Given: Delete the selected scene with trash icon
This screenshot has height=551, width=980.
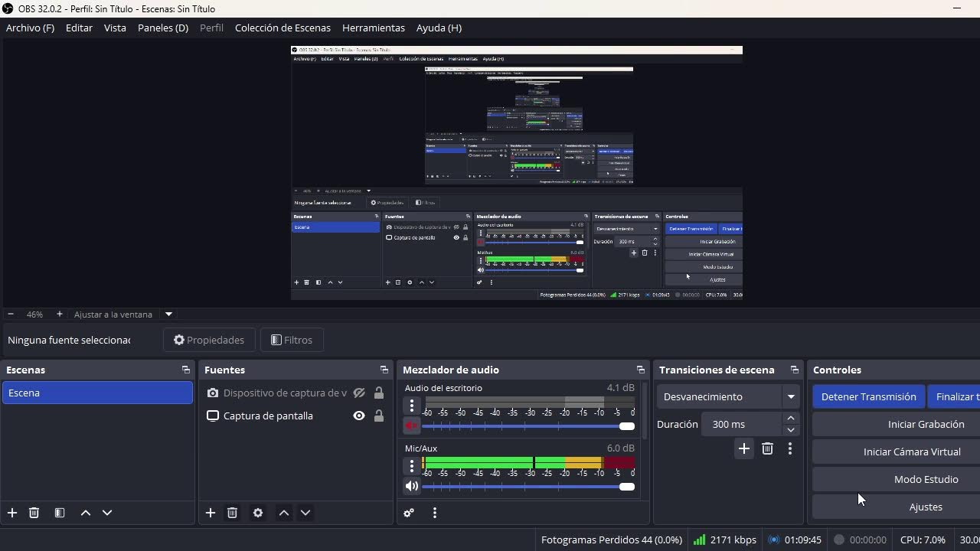Looking at the screenshot, I should tap(34, 513).
